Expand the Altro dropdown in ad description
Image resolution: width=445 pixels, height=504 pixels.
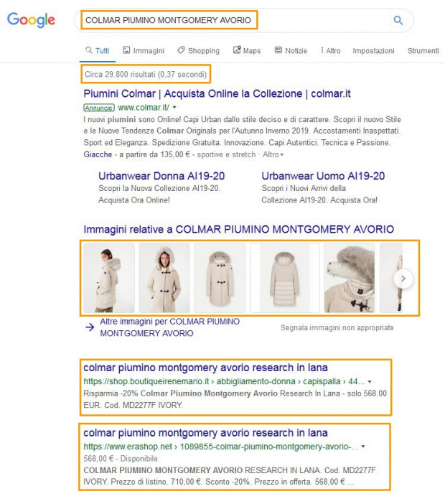coord(273,154)
